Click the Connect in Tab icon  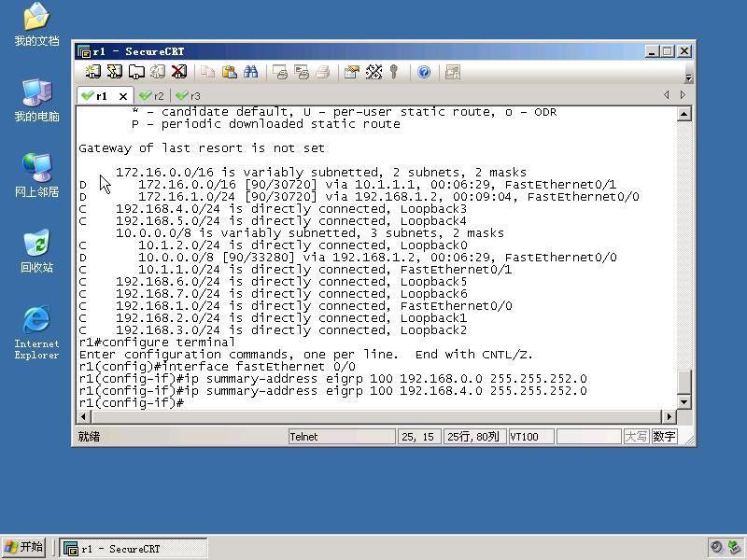point(136,72)
